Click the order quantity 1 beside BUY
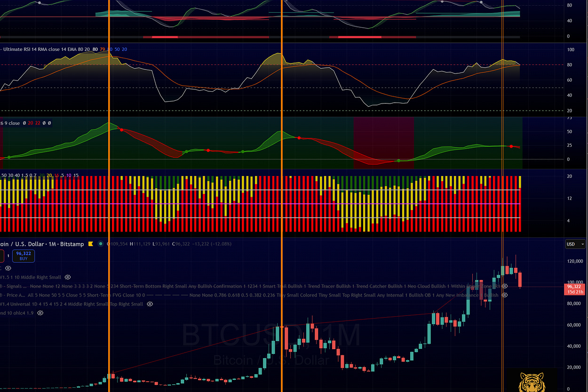The image size is (588, 392). pos(8,256)
